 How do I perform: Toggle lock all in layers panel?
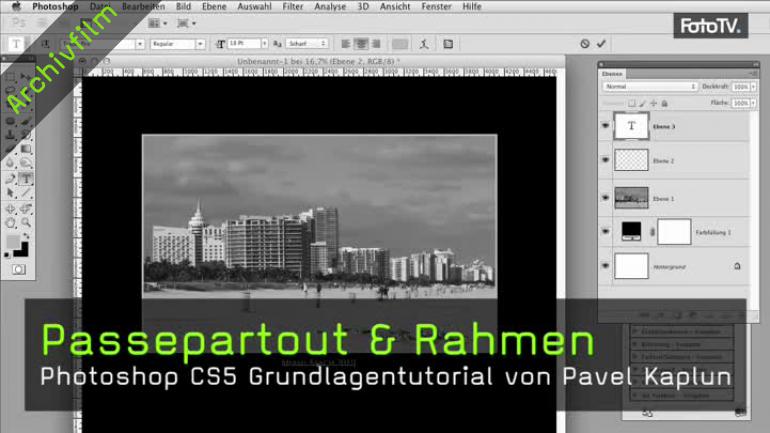(x=664, y=103)
